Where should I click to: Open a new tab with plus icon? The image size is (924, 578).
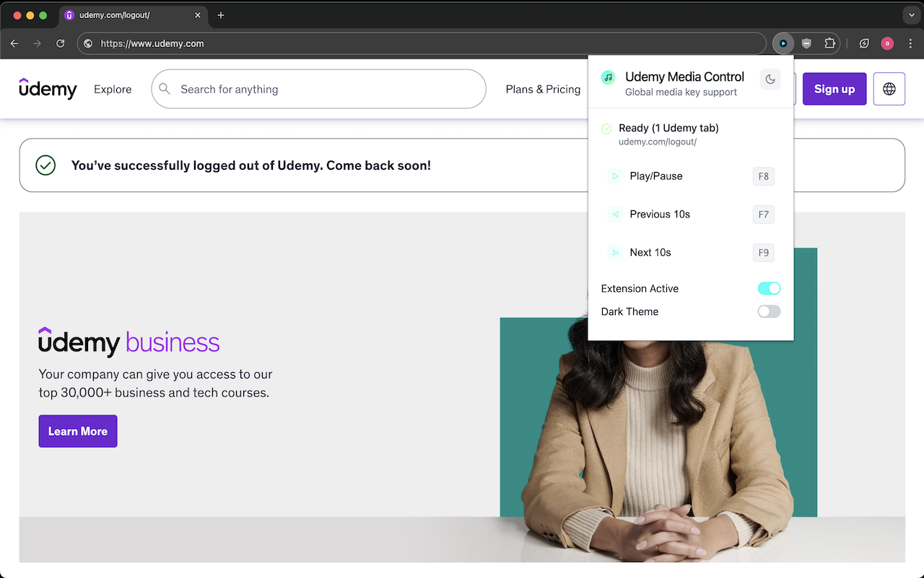point(221,15)
